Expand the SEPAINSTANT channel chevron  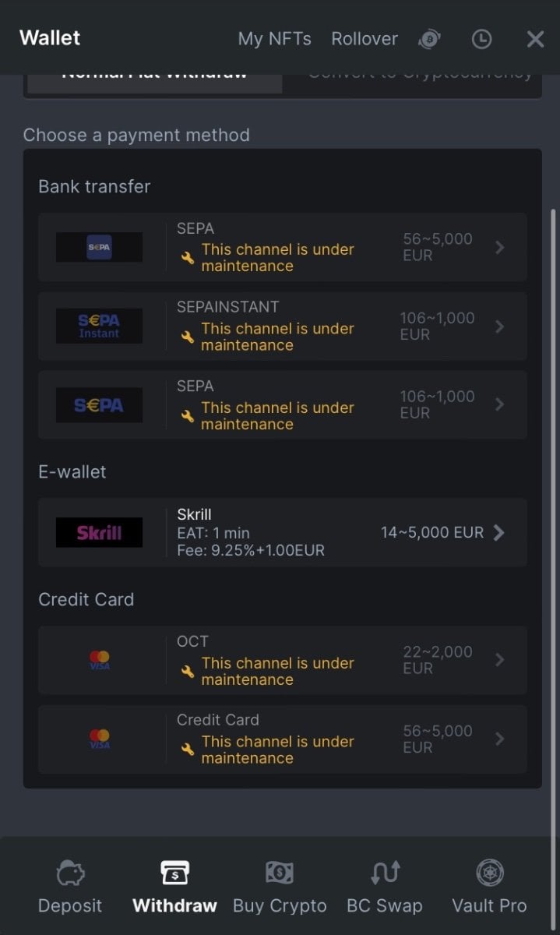499,326
